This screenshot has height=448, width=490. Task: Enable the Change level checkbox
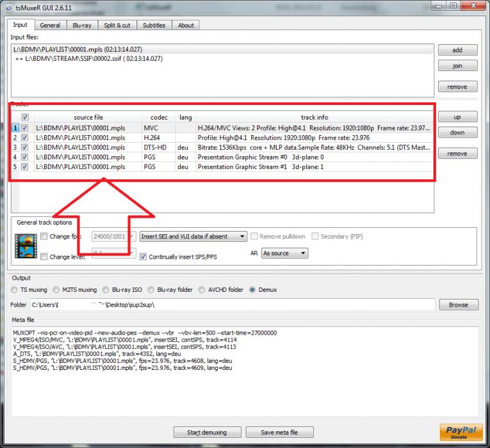click(x=44, y=257)
